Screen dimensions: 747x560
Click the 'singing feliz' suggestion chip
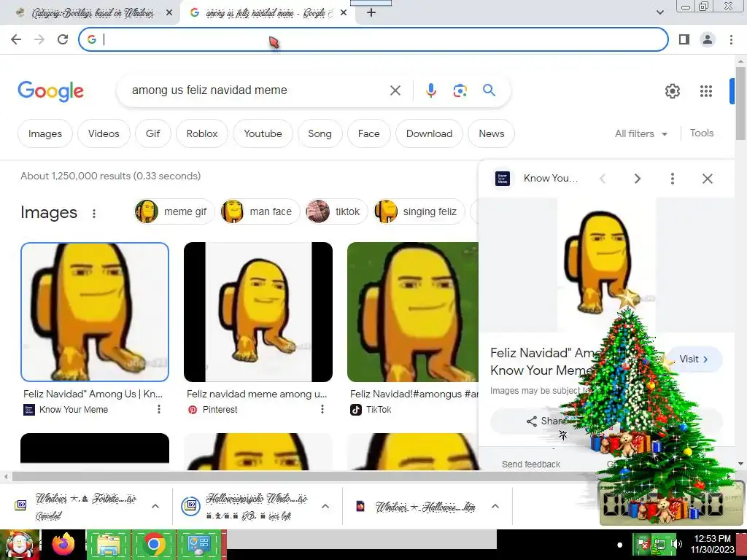[x=419, y=211]
